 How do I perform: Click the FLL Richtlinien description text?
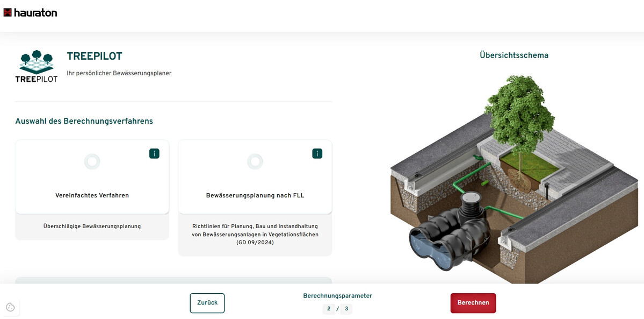[x=255, y=235]
